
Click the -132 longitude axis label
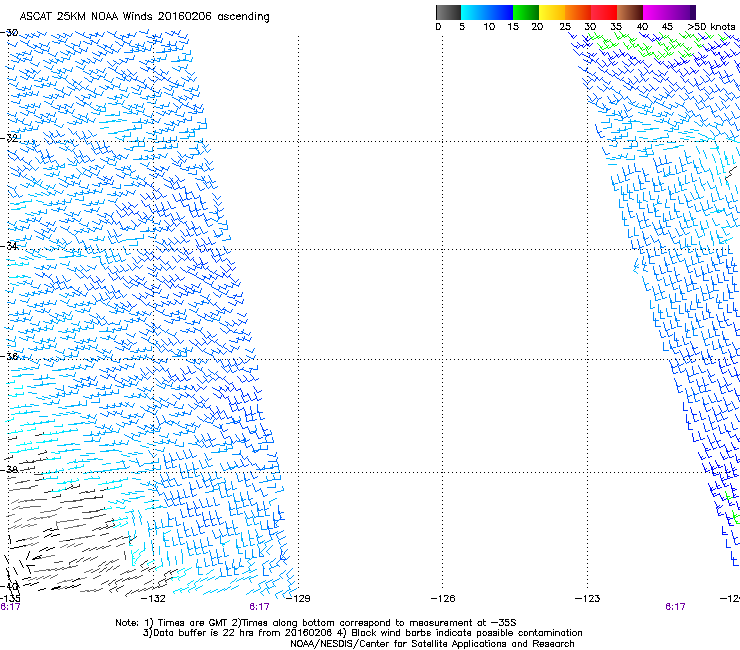click(x=153, y=599)
